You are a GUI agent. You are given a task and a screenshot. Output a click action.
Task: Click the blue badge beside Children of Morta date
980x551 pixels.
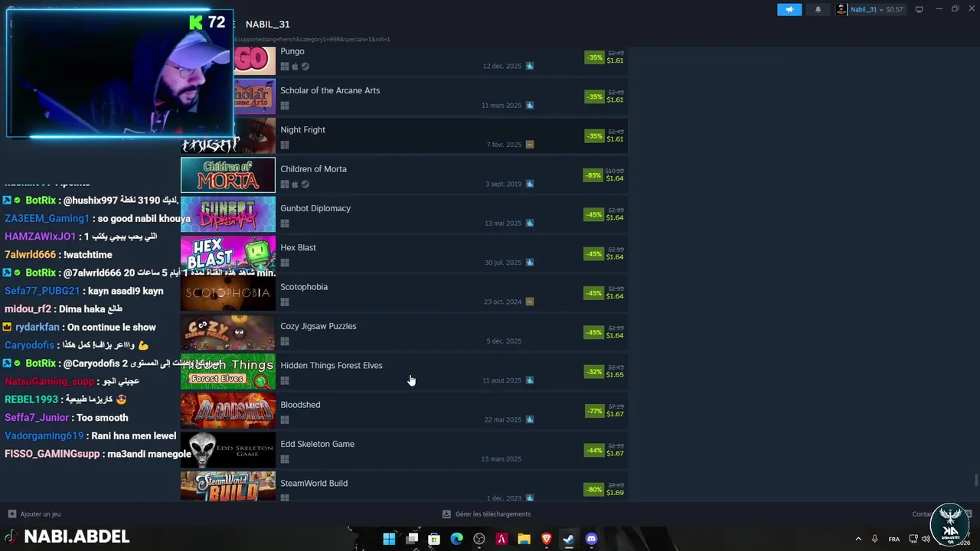click(529, 184)
